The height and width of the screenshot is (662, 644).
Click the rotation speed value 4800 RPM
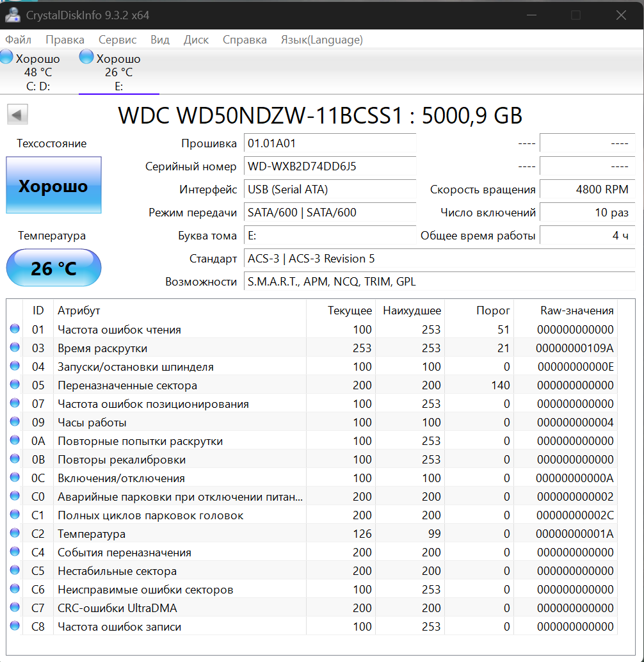(588, 189)
